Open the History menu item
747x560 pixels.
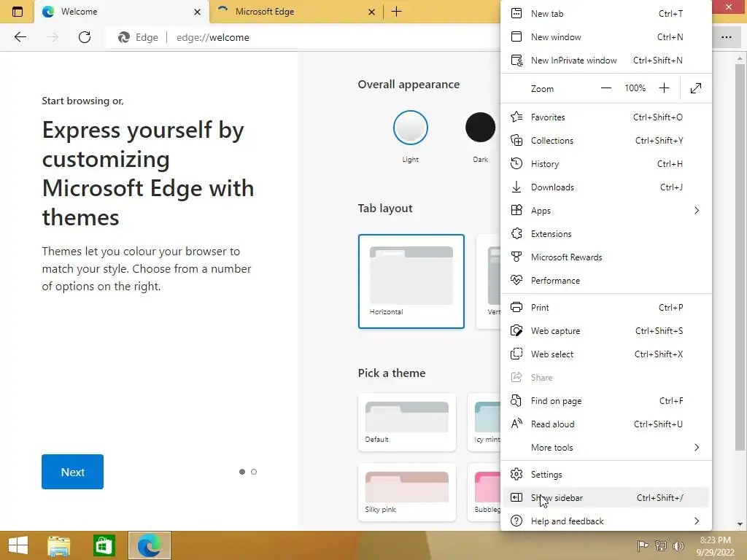606,163
